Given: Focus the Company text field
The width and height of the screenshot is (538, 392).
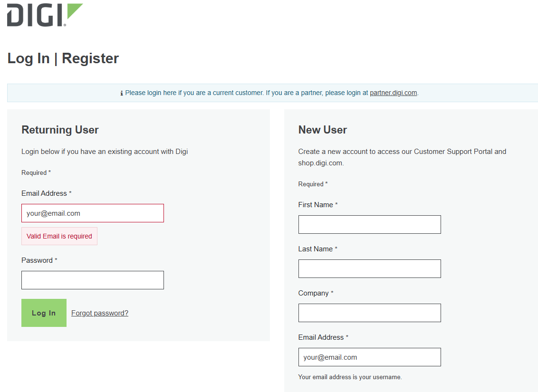Looking at the screenshot, I should tap(369, 313).
